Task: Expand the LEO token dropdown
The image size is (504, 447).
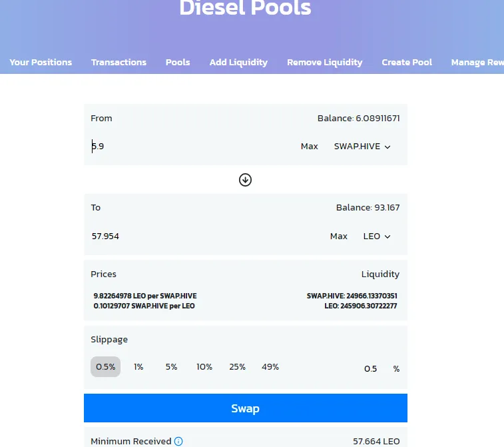Action: (377, 236)
